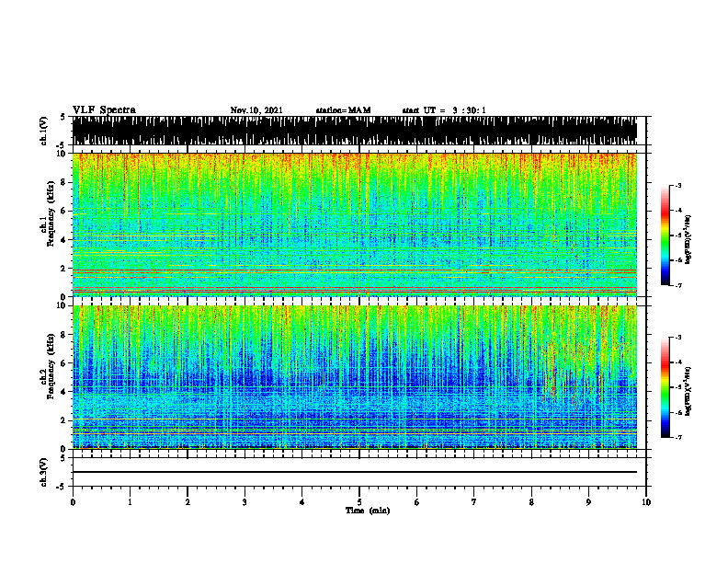
Task: Click the ch.1 color scale bar
Action: (x=665, y=236)
